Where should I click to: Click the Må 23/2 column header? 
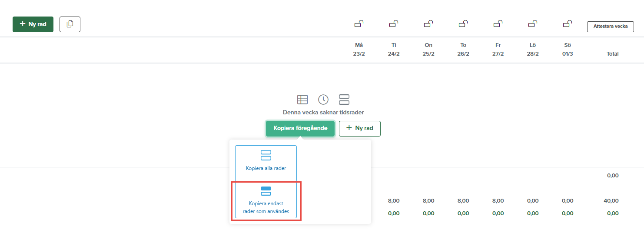point(359,50)
